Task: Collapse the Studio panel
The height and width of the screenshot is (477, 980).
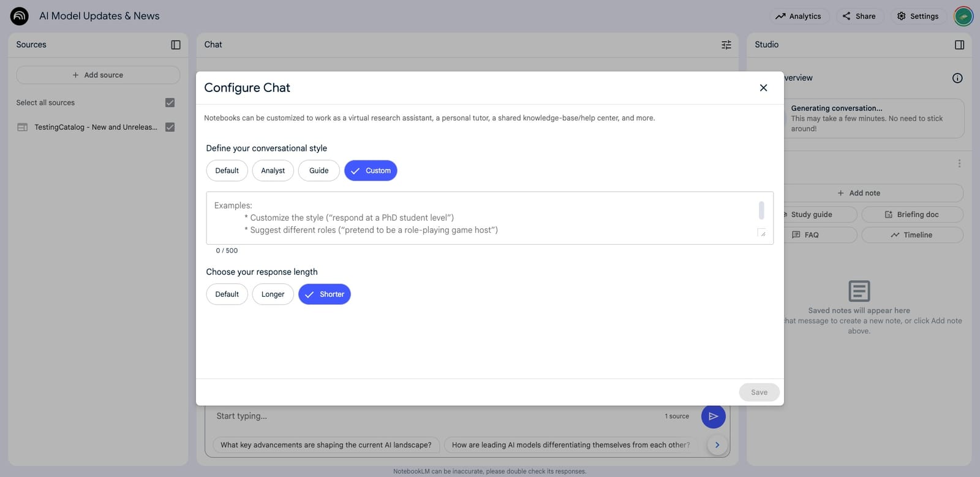Action: 959,44
